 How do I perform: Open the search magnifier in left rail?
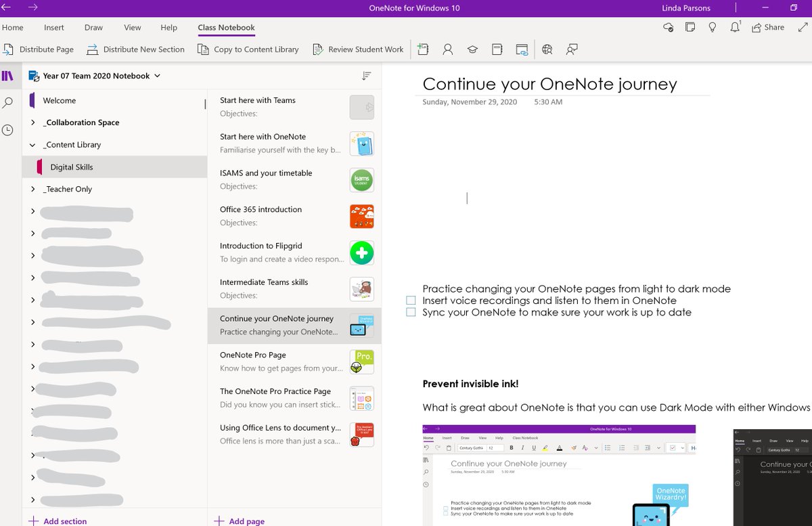(x=7, y=103)
